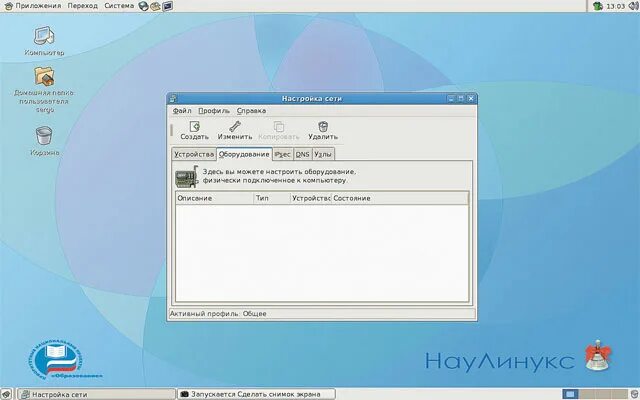Viewport: 640px width, 400px height.
Task: Open the Профиль menu
Action: (x=214, y=111)
